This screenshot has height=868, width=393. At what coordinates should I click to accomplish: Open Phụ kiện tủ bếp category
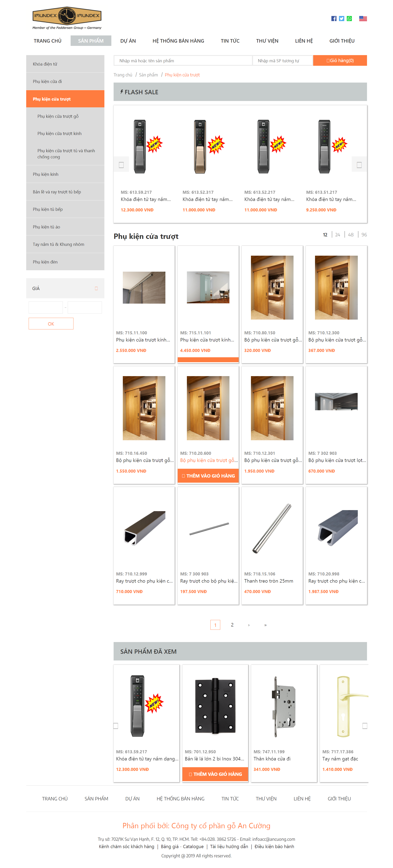pyautogui.click(x=48, y=209)
